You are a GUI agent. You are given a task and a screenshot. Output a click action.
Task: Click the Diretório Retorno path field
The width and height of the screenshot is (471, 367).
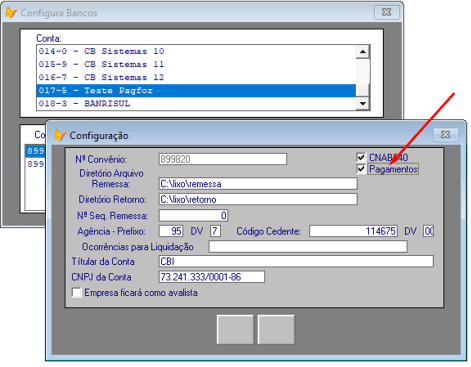point(258,199)
